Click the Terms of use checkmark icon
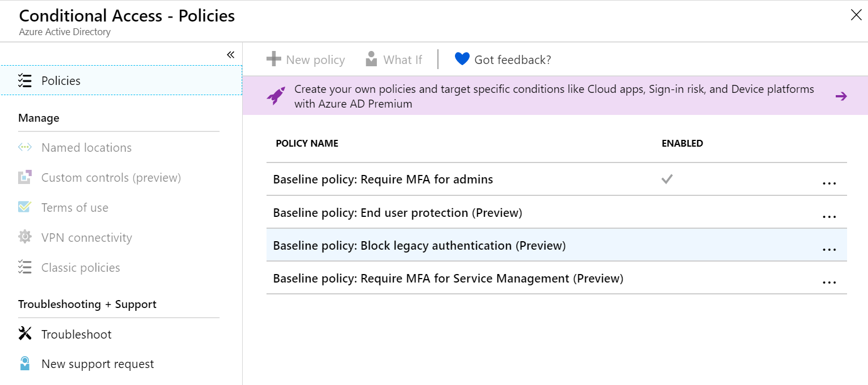 (x=24, y=208)
